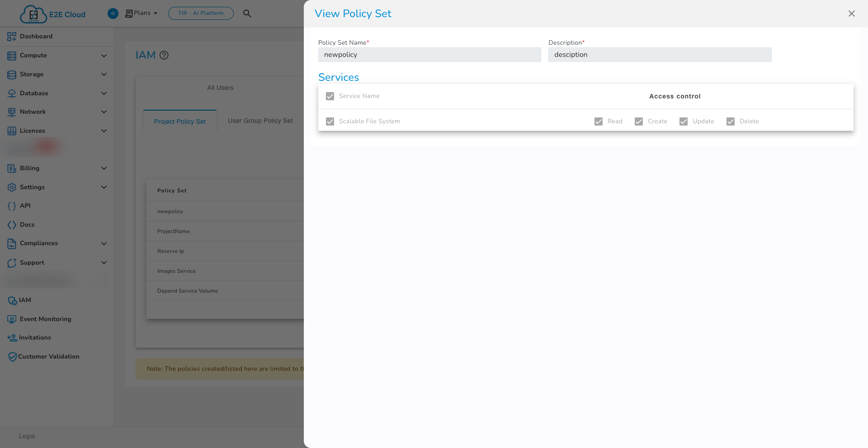Click the IAM help question-mark icon
This screenshot has width=868, height=448.
point(164,55)
